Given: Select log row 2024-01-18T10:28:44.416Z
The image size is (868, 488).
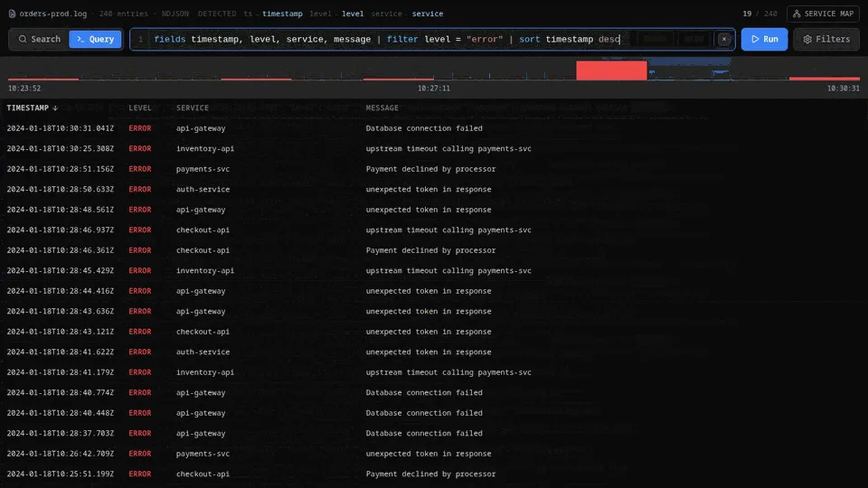Looking at the screenshot, I should (x=434, y=291).
